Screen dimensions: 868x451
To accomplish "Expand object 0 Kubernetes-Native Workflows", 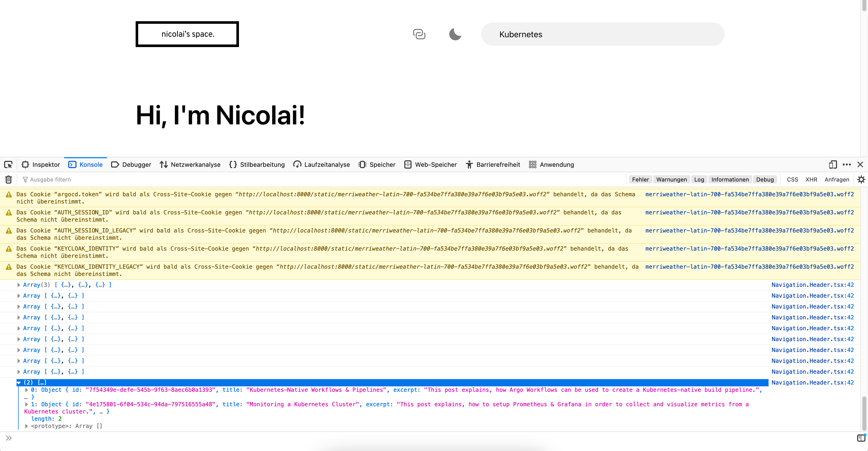I will coord(27,390).
